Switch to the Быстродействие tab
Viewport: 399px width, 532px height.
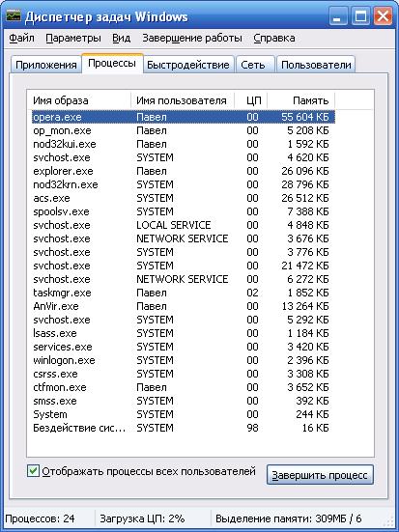(x=188, y=65)
